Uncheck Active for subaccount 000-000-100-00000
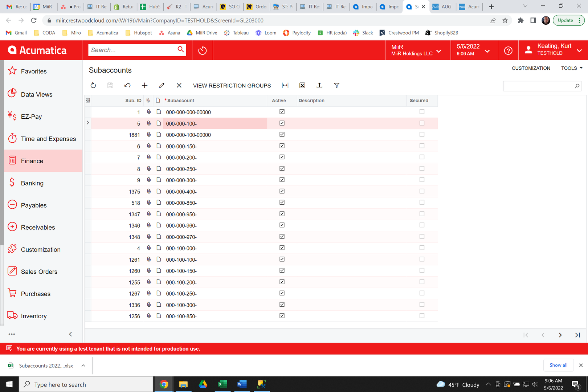Image resolution: width=588 pixels, height=392 pixels. point(282,134)
